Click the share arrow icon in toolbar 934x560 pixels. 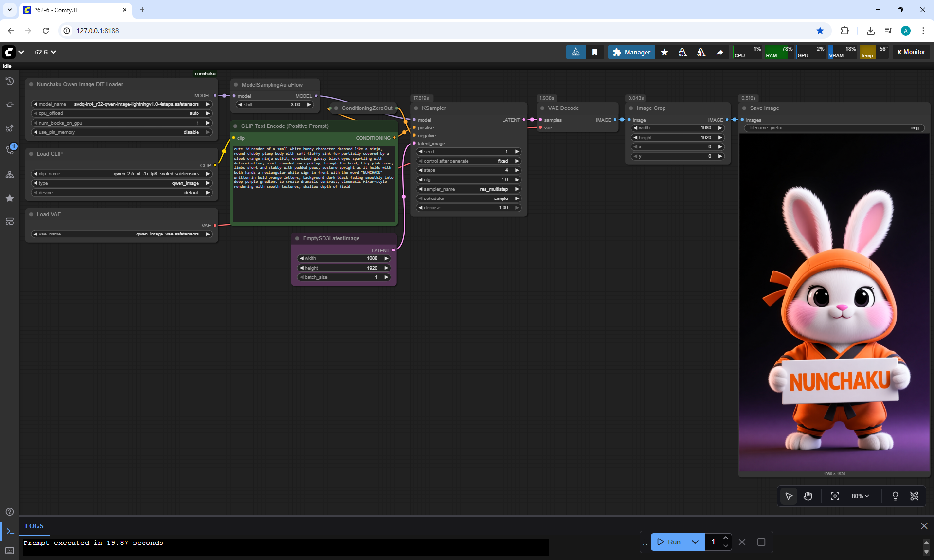point(719,52)
